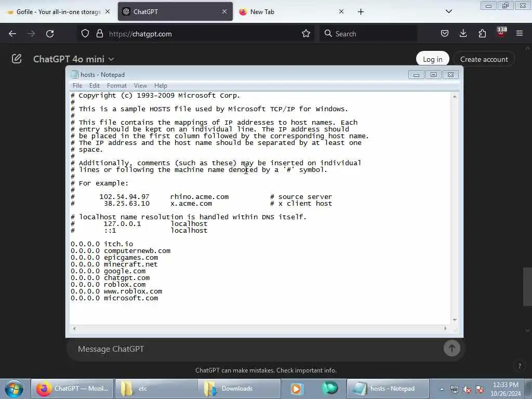Click Notepad horizontal scrollbar right arrow
Screen dimensions: 532x399
click(445, 328)
